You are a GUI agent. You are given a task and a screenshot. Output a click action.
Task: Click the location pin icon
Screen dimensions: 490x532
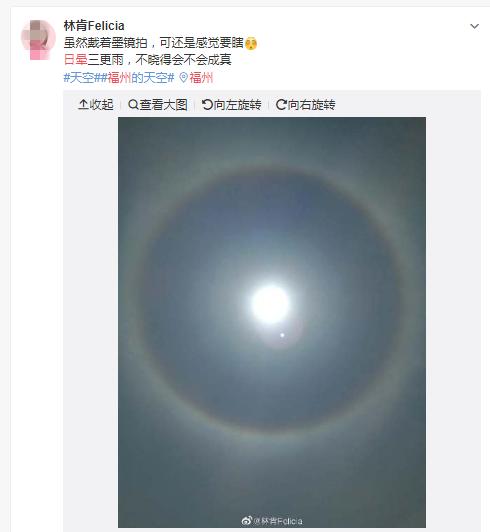pos(183,78)
